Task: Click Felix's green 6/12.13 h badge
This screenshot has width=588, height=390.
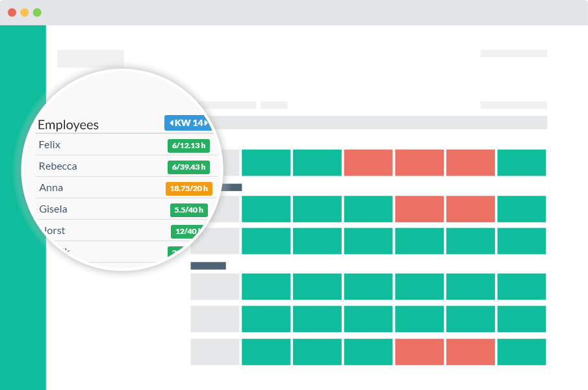Action: click(x=188, y=146)
